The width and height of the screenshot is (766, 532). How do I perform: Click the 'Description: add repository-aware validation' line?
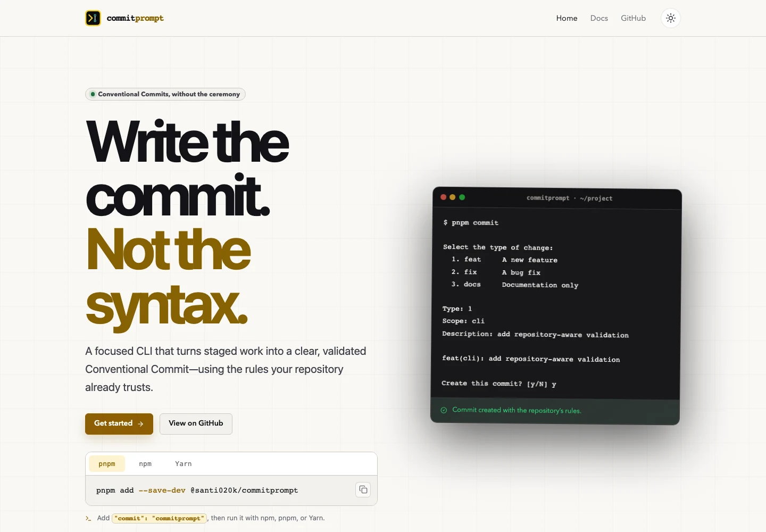(x=535, y=334)
